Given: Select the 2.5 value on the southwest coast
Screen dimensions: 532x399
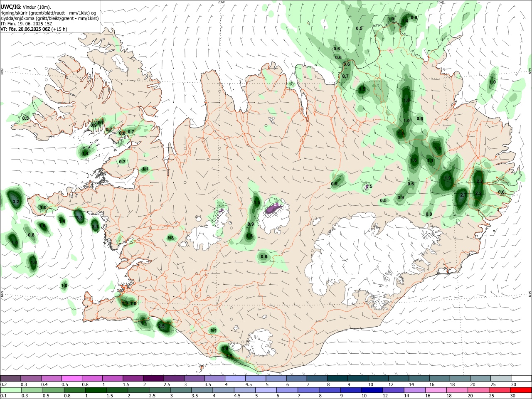Looking at the screenshot, I should click(x=162, y=326).
